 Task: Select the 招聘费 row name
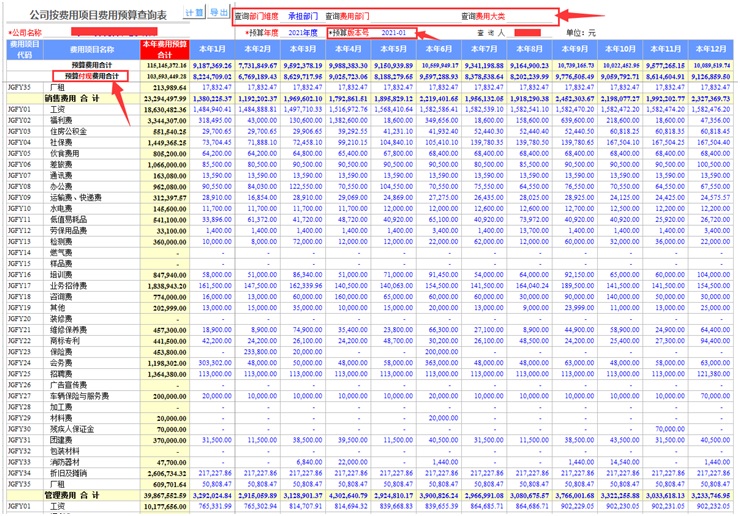[61, 374]
